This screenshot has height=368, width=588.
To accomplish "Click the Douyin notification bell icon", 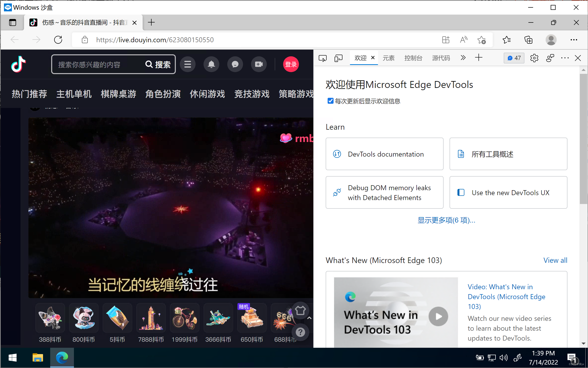I will click(211, 64).
